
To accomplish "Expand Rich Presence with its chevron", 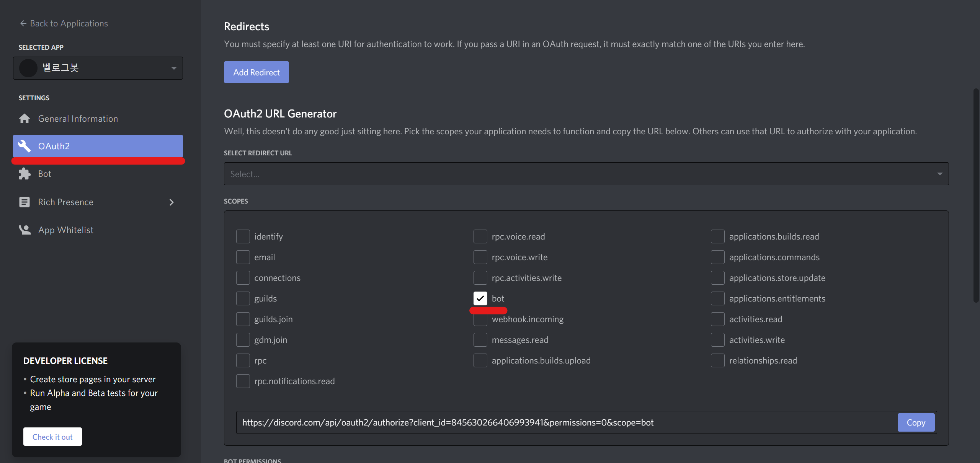I will pyautogui.click(x=171, y=202).
